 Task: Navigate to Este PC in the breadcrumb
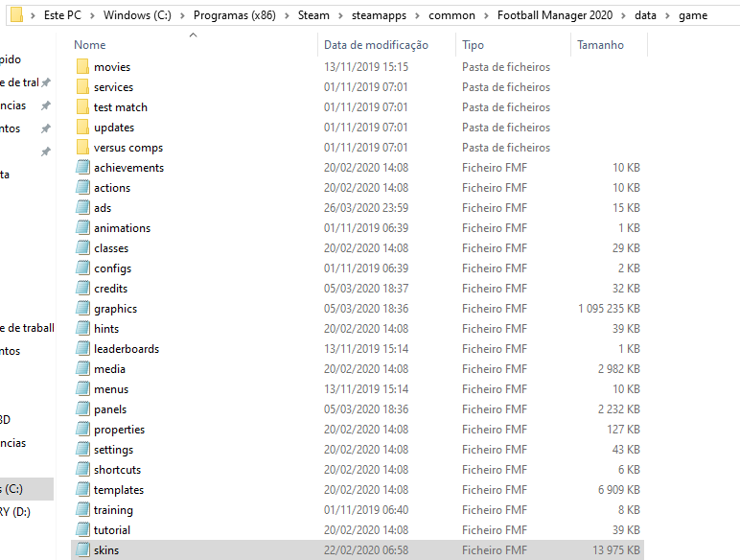pyautogui.click(x=62, y=15)
